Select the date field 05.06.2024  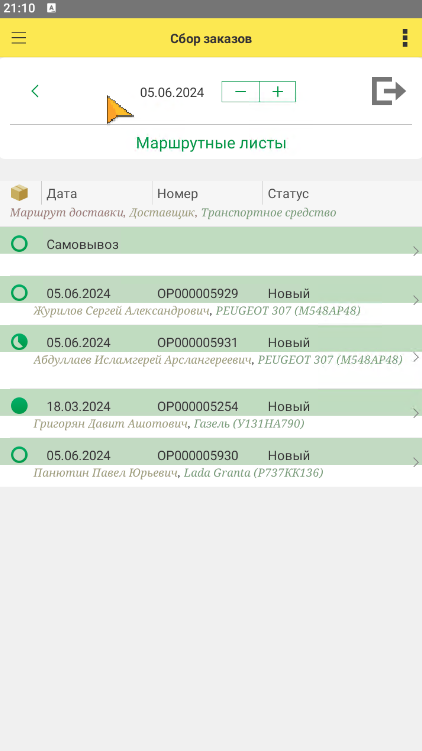click(172, 92)
